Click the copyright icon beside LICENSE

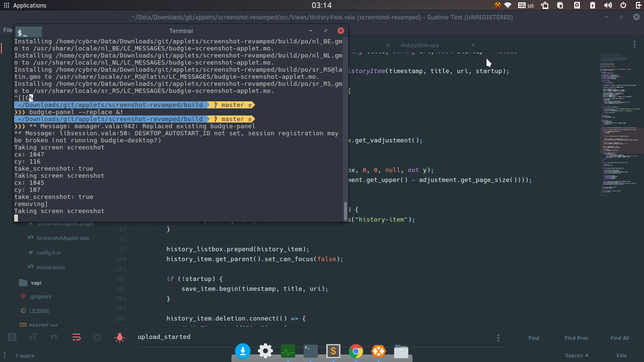click(23, 311)
